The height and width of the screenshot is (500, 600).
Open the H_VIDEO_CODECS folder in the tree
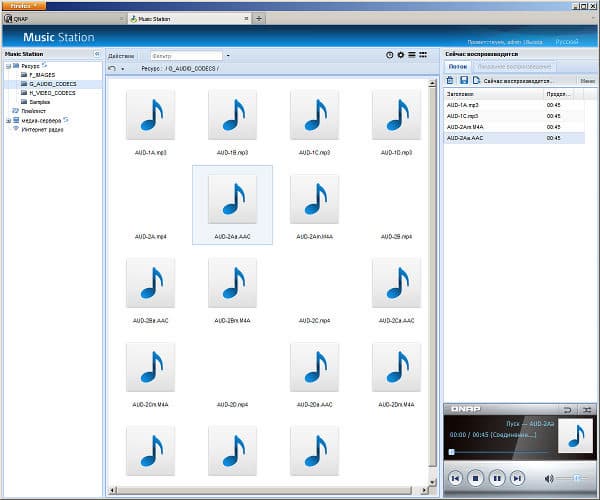52,93
